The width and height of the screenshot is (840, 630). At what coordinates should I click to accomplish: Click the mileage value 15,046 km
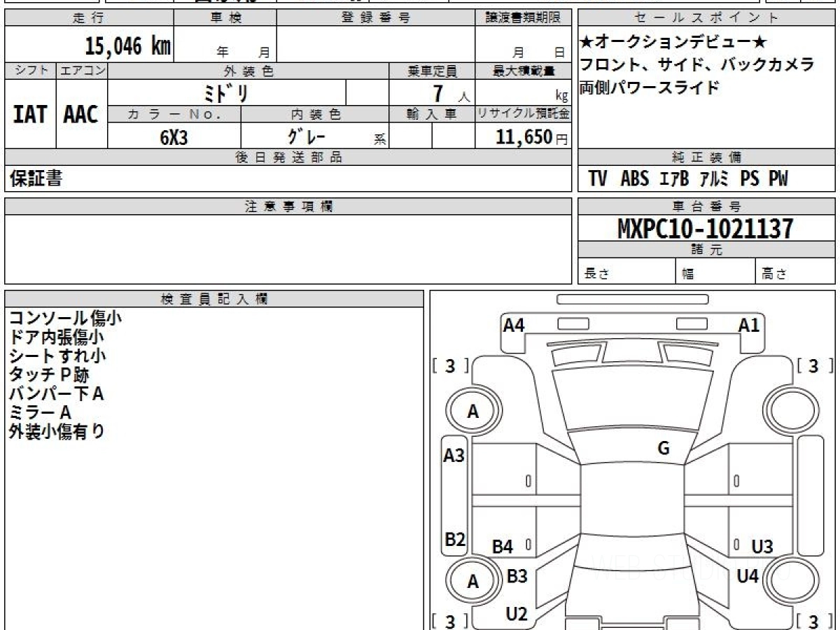point(127,46)
